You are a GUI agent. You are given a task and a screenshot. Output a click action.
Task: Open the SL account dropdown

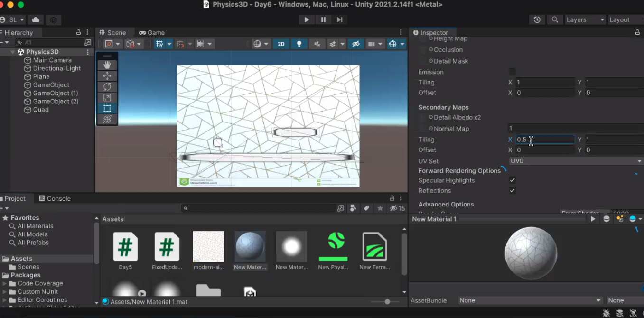[x=13, y=19]
